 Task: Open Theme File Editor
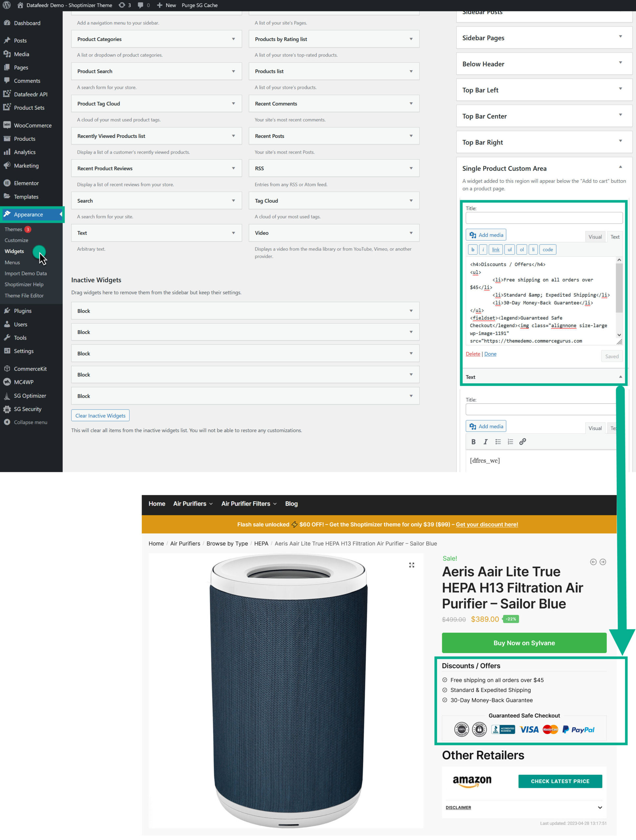pyautogui.click(x=24, y=295)
